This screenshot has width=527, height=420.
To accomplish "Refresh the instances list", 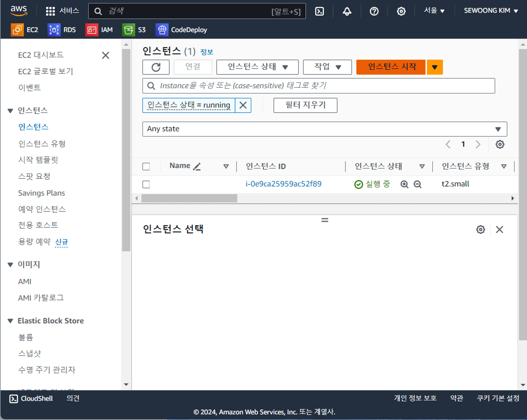I will [156, 67].
